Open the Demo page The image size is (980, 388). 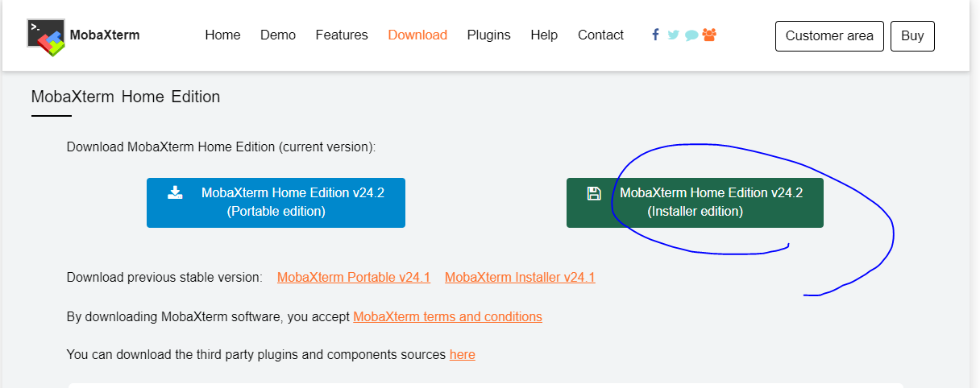278,35
